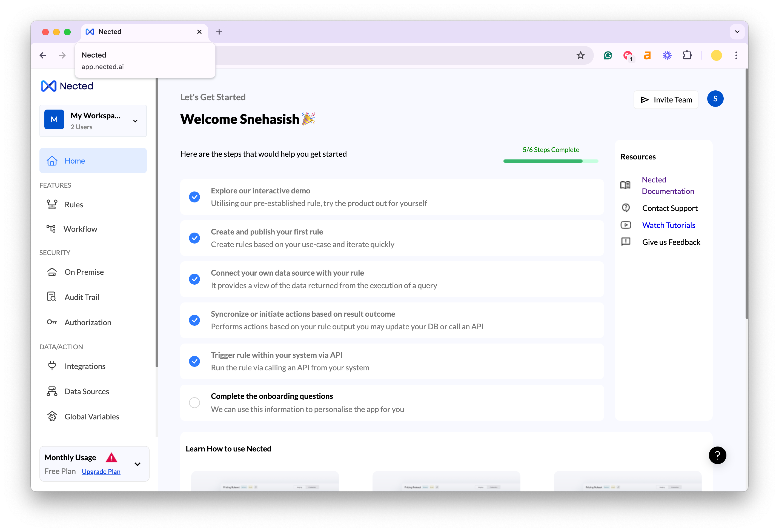The height and width of the screenshot is (532, 779).
Task: Click the Invite Team button
Action: pos(666,99)
